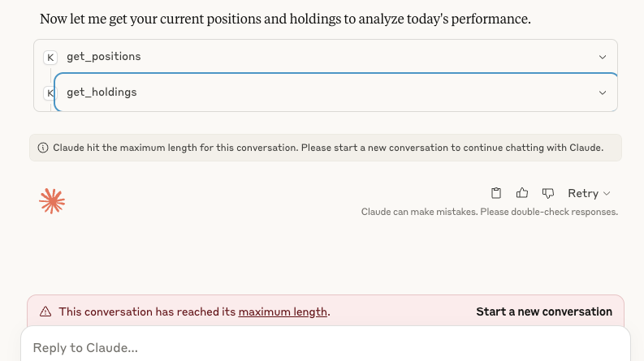The height and width of the screenshot is (361, 644).
Task: Expand the get_holdings chevron
Action: click(602, 92)
